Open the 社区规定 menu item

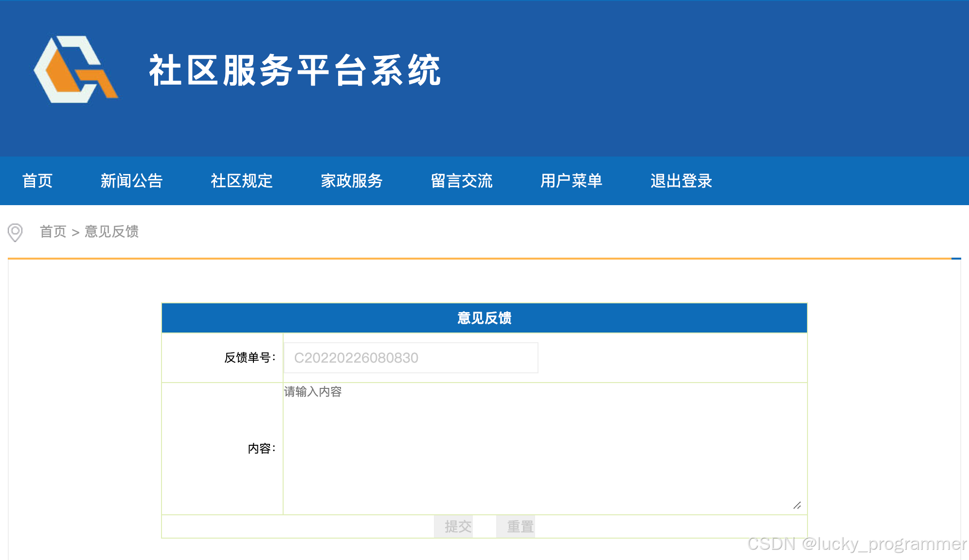(242, 181)
